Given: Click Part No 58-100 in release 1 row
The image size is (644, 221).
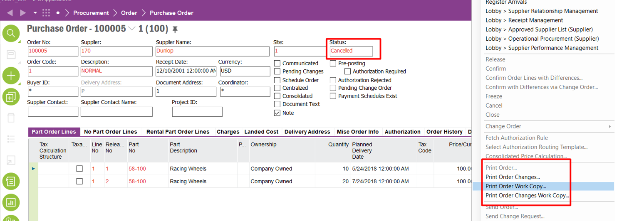Looking at the screenshot, I should tap(137, 169).
